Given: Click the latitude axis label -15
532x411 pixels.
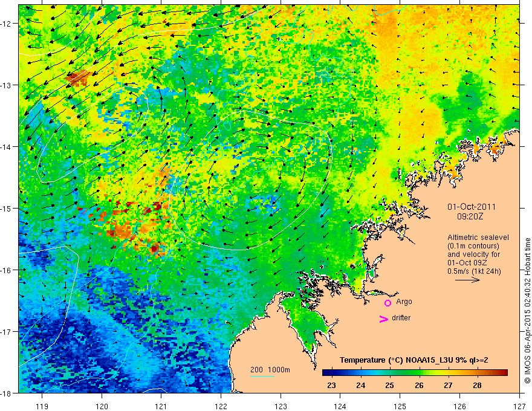Looking at the screenshot, I should [x=7, y=208].
